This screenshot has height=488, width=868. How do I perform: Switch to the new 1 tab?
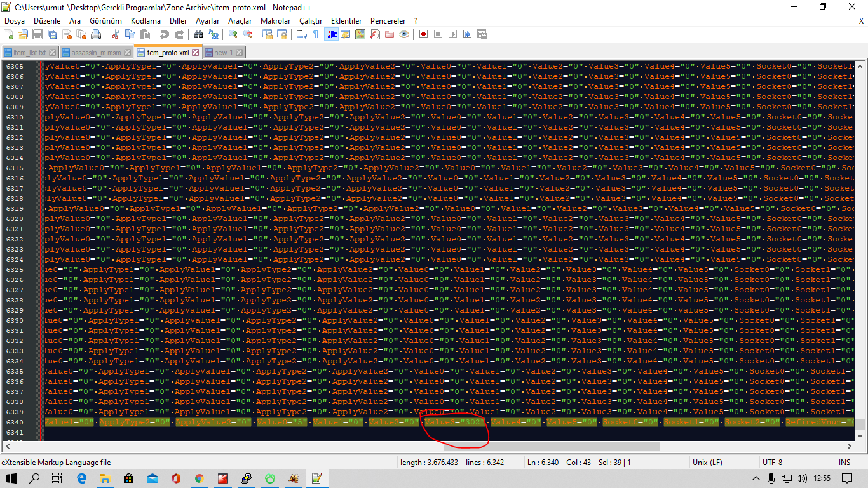coord(224,53)
